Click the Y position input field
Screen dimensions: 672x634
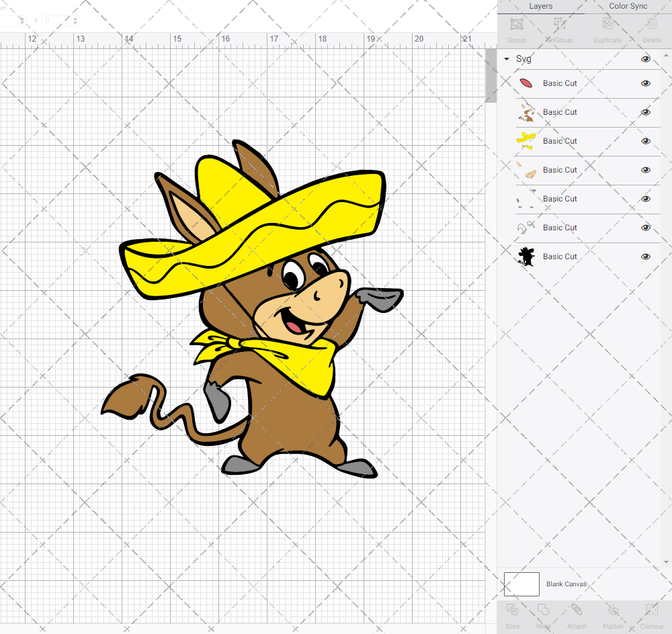[57, 20]
